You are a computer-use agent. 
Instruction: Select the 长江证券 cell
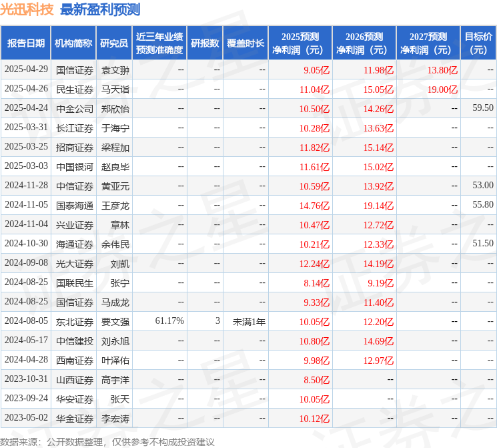(x=75, y=128)
